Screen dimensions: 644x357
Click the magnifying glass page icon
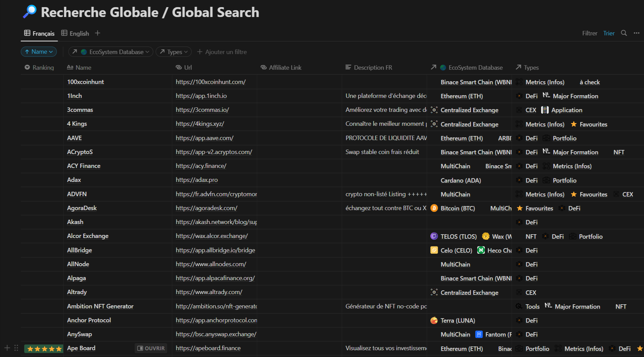tap(30, 12)
